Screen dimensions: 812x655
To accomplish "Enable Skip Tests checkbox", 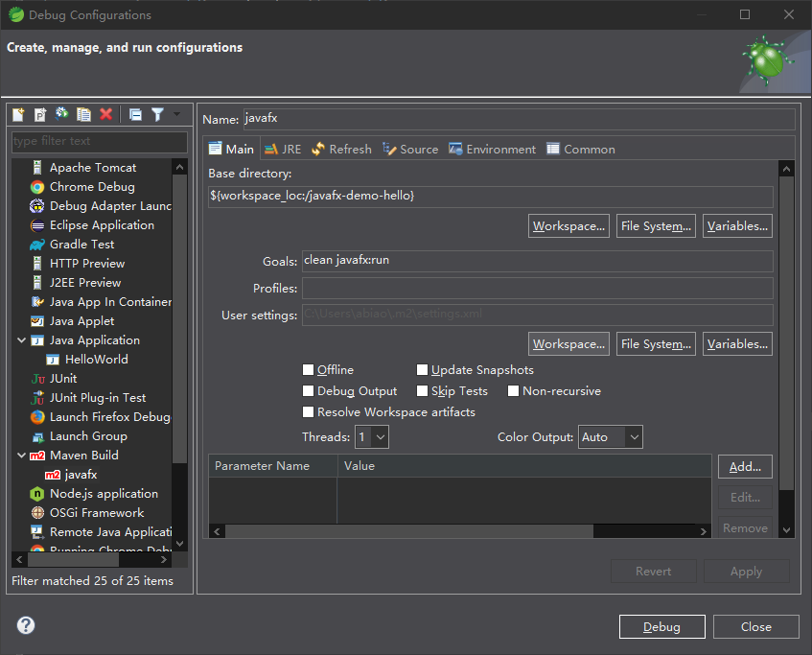I will click(422, 390).
